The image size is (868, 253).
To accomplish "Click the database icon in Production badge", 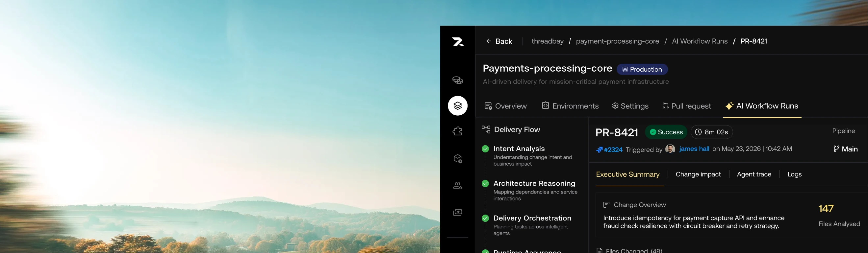I will point(625,69).
